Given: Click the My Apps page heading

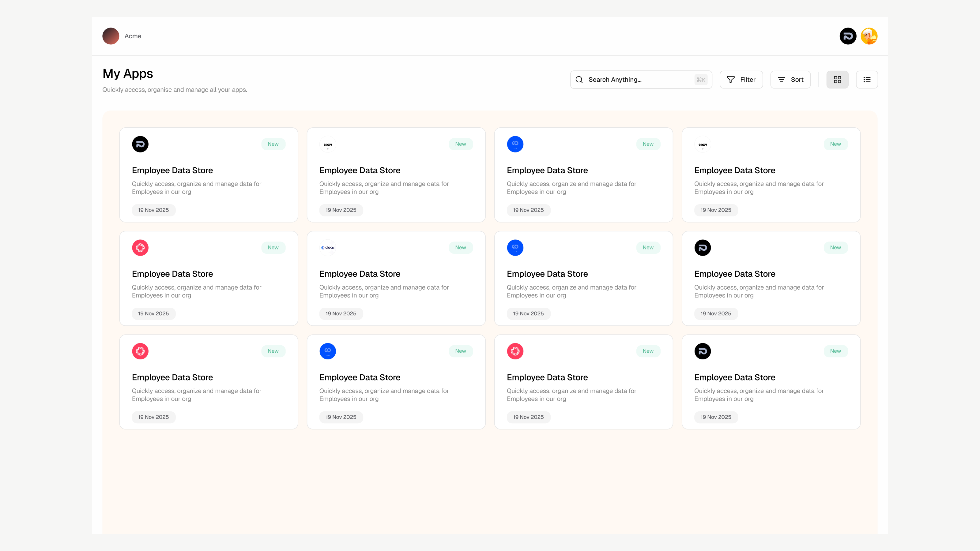Looking at the screenshot, I should [127, 73].
